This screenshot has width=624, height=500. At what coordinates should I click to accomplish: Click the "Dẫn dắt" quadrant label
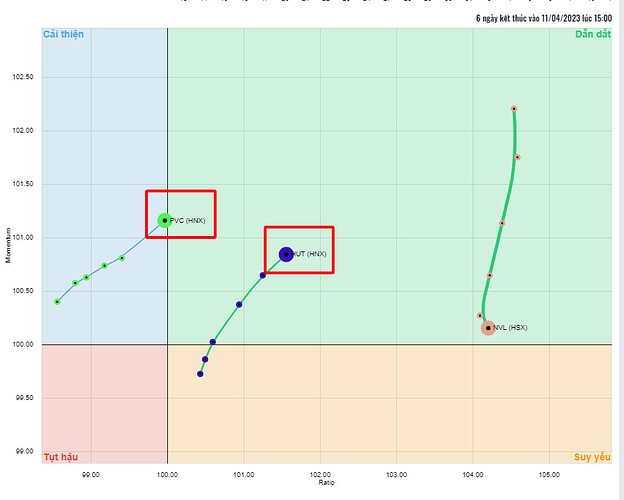point(593,34)
